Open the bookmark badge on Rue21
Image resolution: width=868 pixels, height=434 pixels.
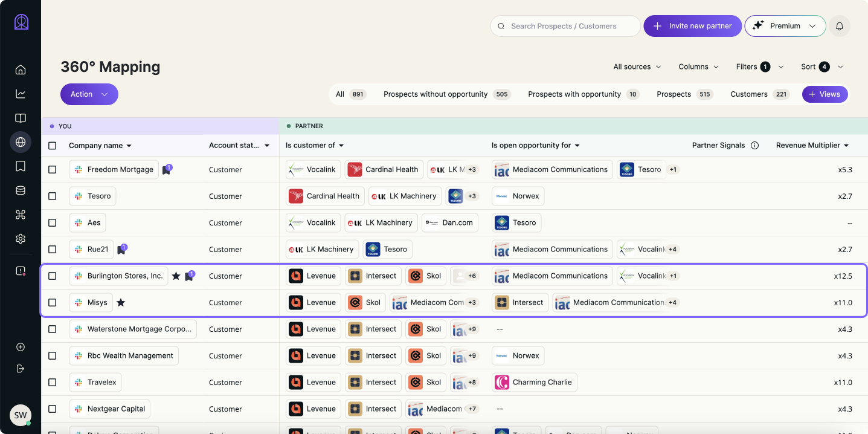pyautogui.click(x=122, y=249)
